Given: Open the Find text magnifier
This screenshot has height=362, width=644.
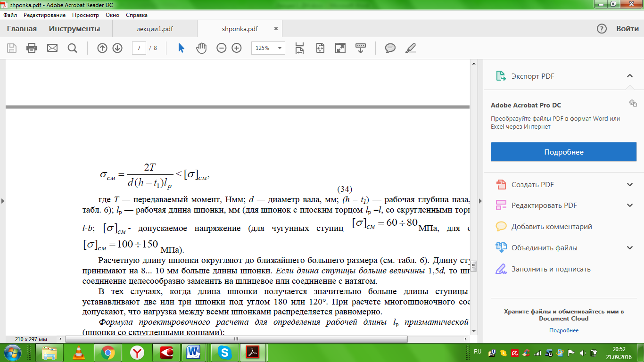Looking at the screenshot, I should pos(72,48).
